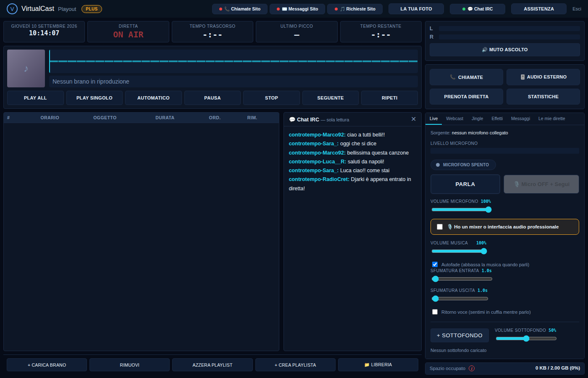The width and height of the screenshot is (588, 378).
Task: Click the PARLA talk button
Action: tap(465, 184)
